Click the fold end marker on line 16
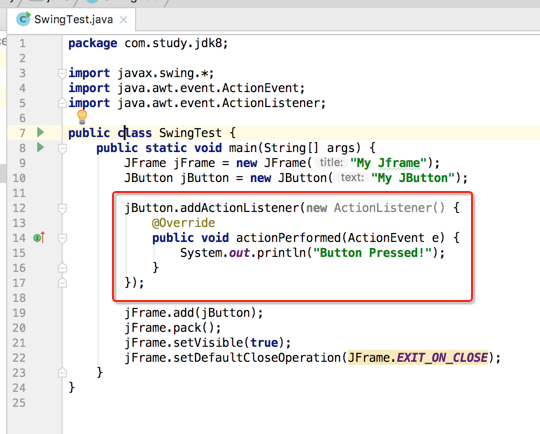The height and width of the screenshot is (434, 540). pyautogui.click(x=62, y=268)
